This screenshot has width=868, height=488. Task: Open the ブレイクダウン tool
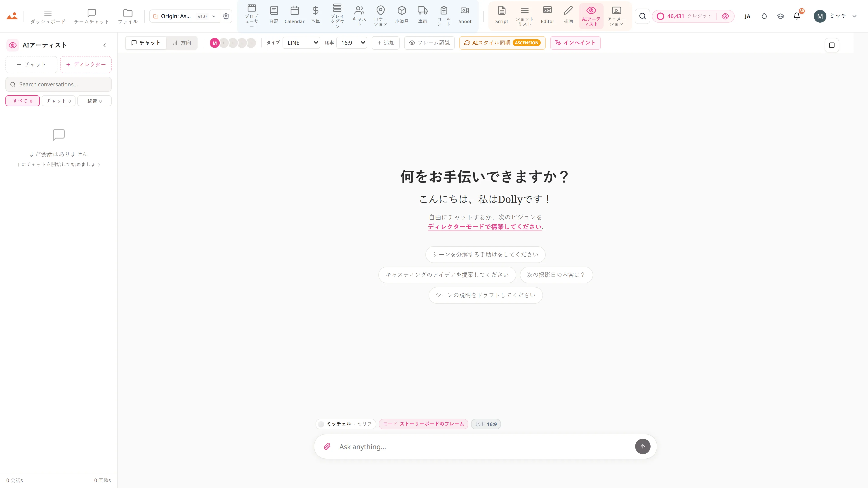tap(337, 16)
